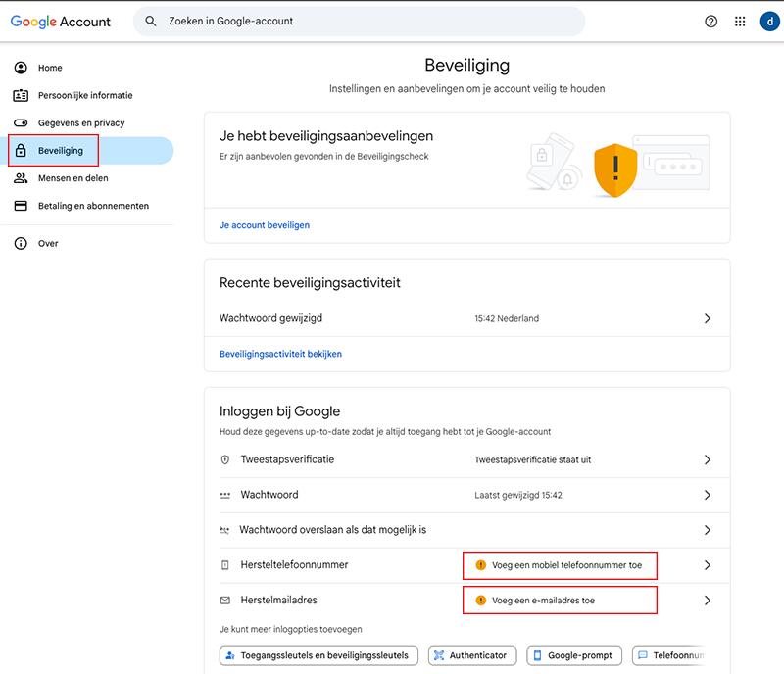Open the Home sidebar item
The height and width of the screenshot is (674, 784).
pyautogui.click(x=50, y=68)
